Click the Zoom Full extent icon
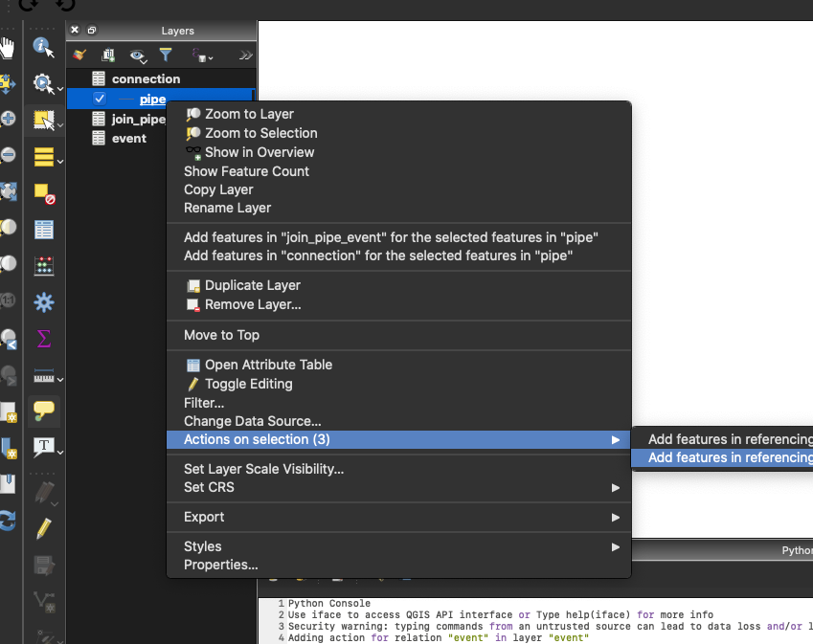Screen dimensions: 813x644 coord(8,191)
